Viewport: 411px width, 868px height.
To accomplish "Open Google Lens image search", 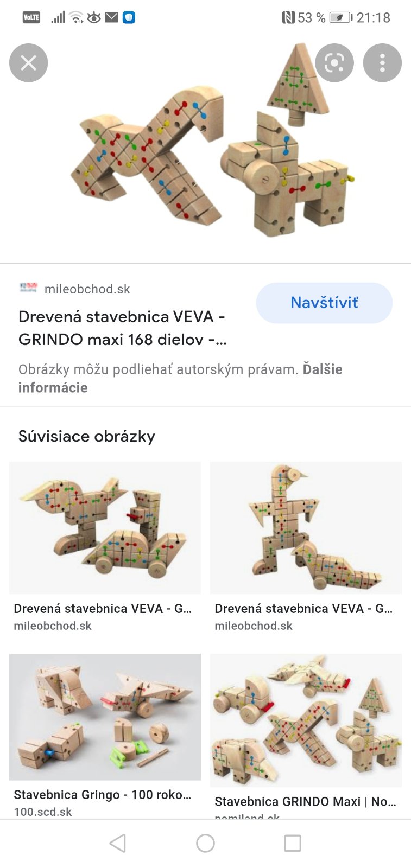I will pos(334,63).
